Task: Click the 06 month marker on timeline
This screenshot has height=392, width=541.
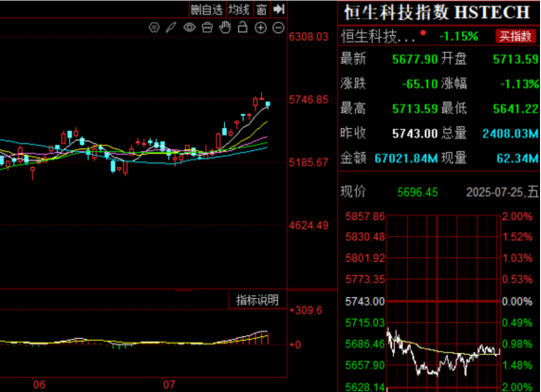Action: (39, 384)
